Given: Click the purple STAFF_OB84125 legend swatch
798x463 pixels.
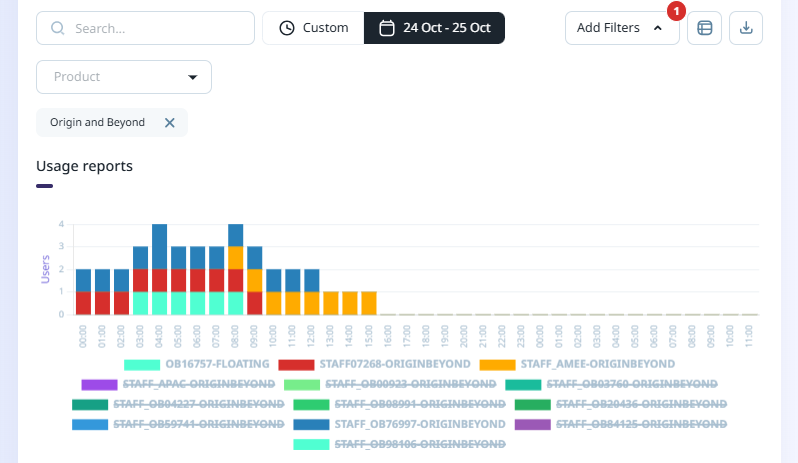Looking at the screenshot, I should click(x=533, y=425).
